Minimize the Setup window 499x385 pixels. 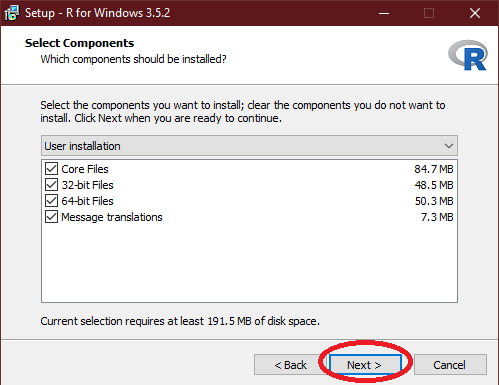pos(384,13)
